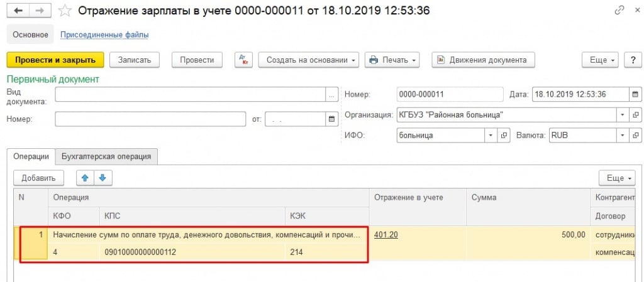644x282 pixels.
Task: Open the calendar for the 'от' date field
Action: tap(332, 119)
